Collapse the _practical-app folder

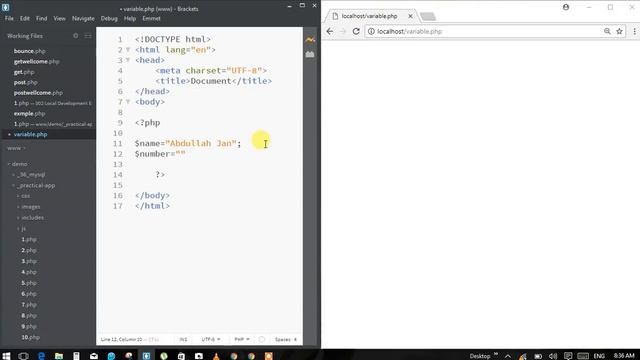point(13,185)
